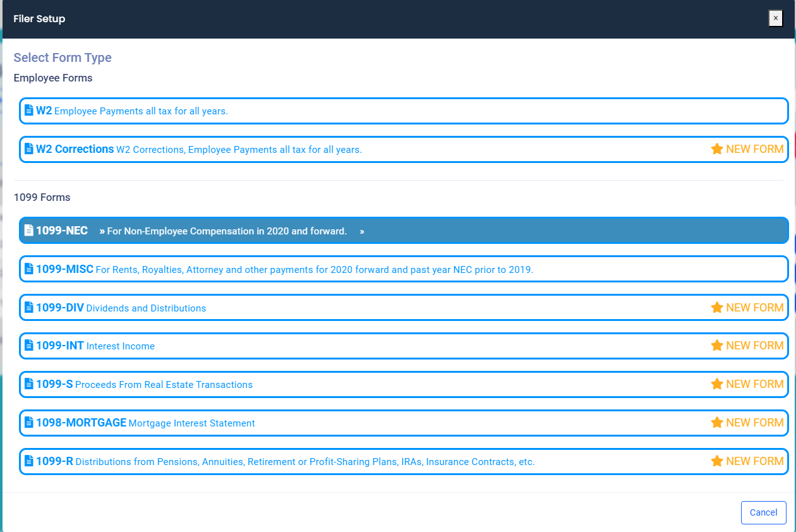Click the document icon beside 1099-R
The width and height of the screenshot is (796, 532).
28,461
